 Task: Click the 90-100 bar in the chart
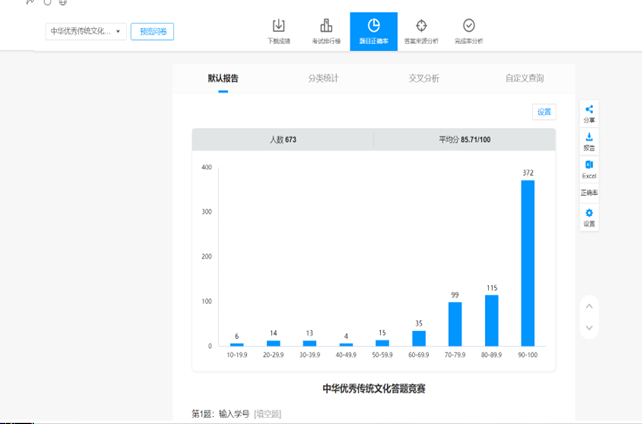(x=527, y=263)
